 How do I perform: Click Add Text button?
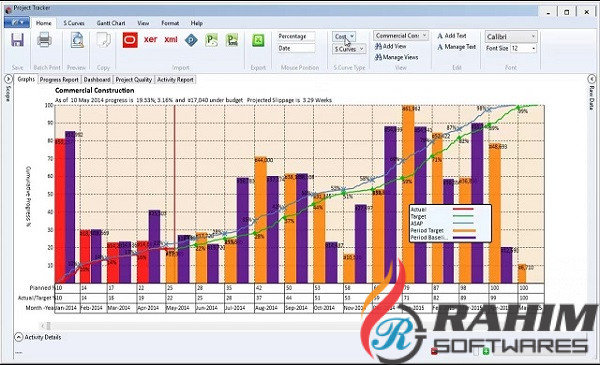pos(452,36)
